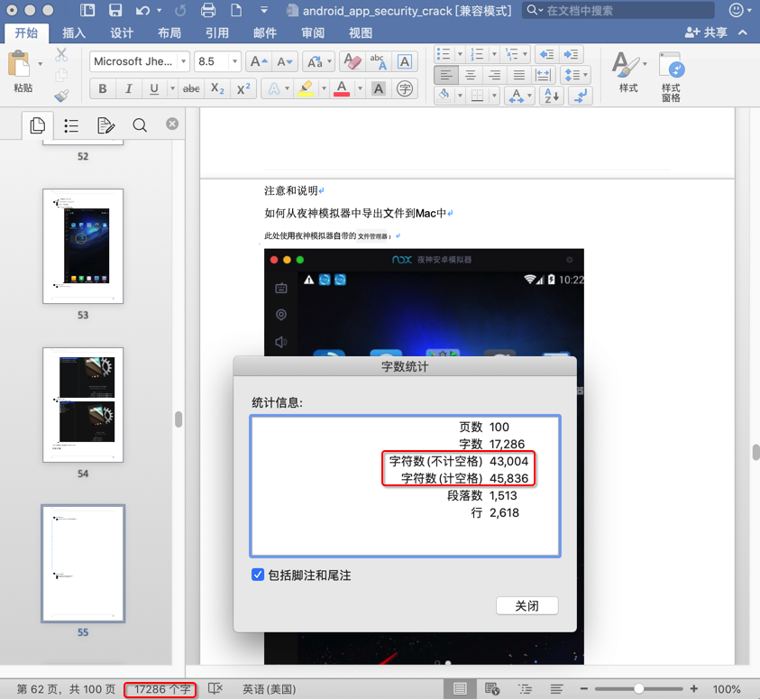Viewport: 760px width, 700px height.
Task: Switch to the 插入 ribbon tab
Action: tap(74, 33)
